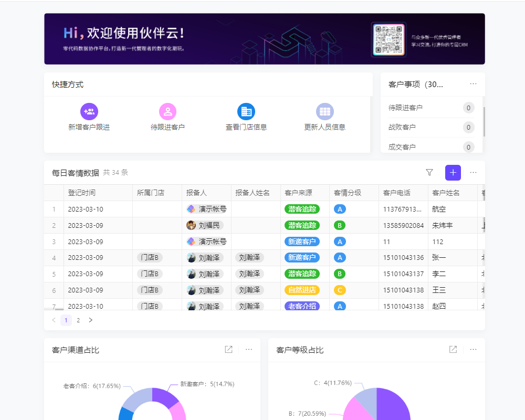Open the ellipsis menu on 客户渠道占比 chart
Screen dimensions: 525x420
[248, 349]
